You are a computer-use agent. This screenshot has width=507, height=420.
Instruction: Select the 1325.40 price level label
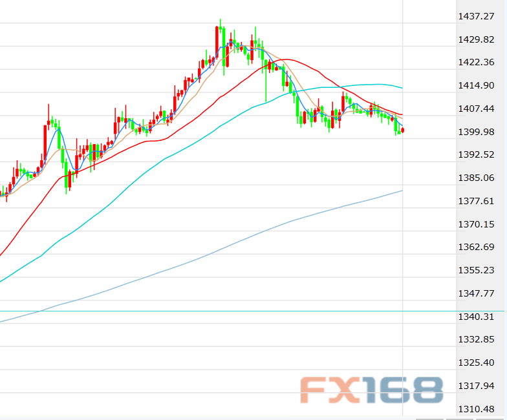475,362
